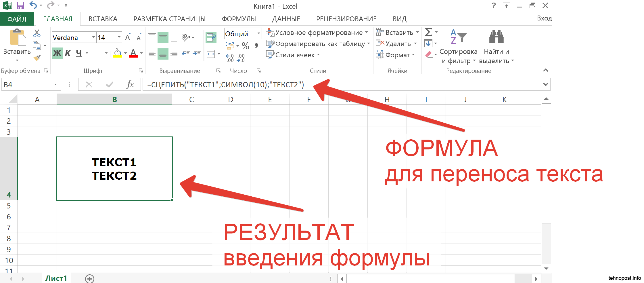This screenshot has width=644, height=283.
Task: Switch to ВИД tab
Action: [x=400, y=19]
